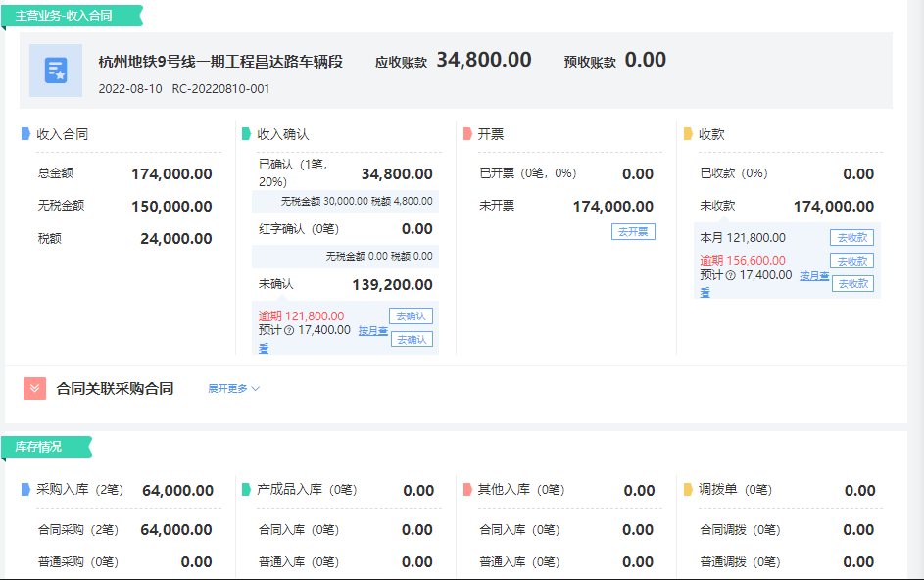Click 去收款 for 逾期 156,600.00
Screen dimensions: 924x580
point(852,262)
